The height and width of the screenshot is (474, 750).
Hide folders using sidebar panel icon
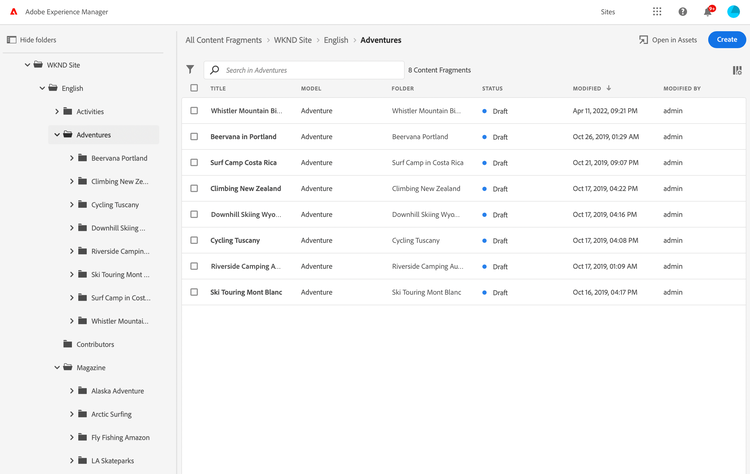[12, 40]
